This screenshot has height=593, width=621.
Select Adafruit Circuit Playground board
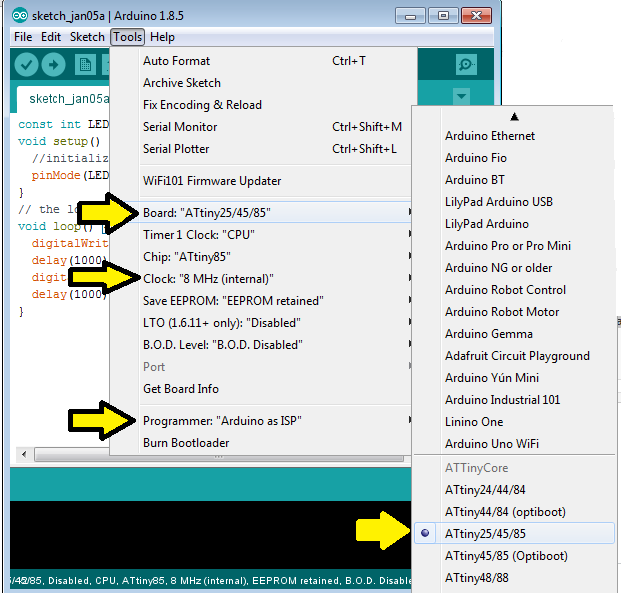[x=514, y=356]
